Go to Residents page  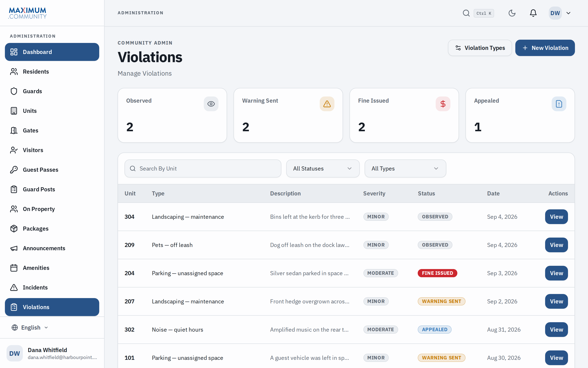pos(52,72)
